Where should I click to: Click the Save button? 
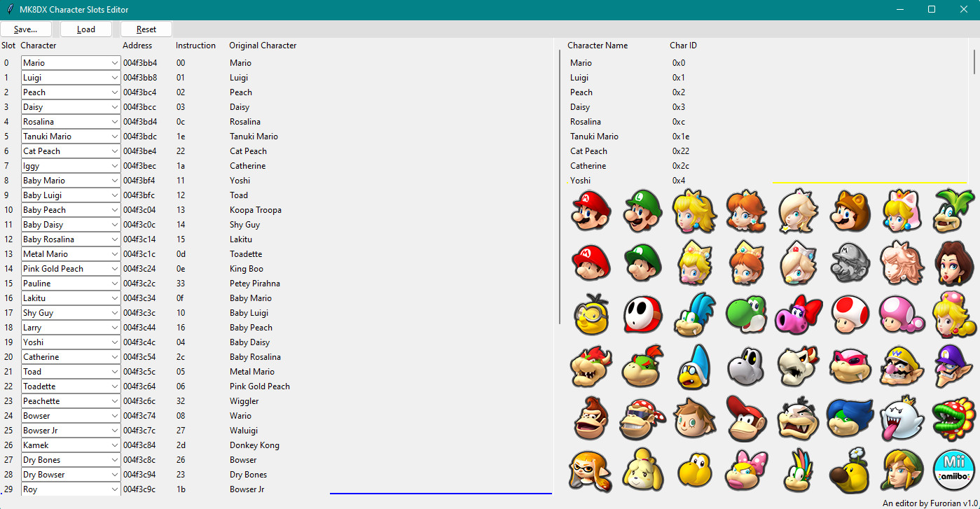26,29
